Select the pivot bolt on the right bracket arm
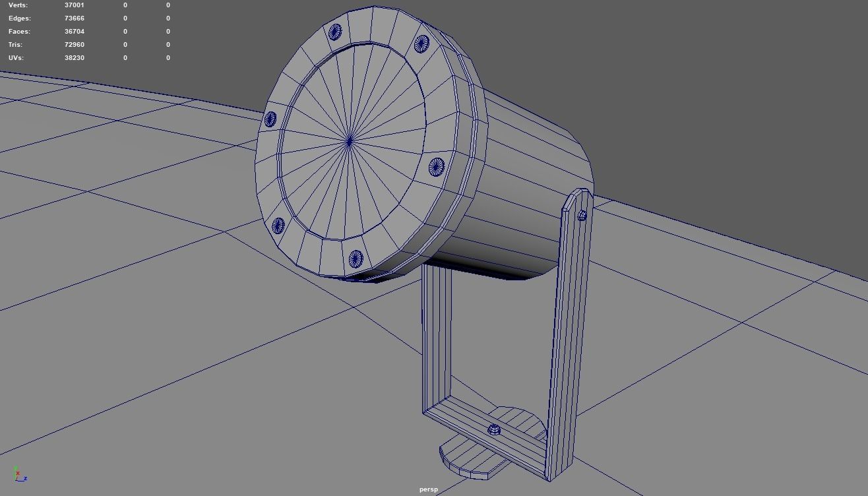The image size is (868, 496). point(582,215)
